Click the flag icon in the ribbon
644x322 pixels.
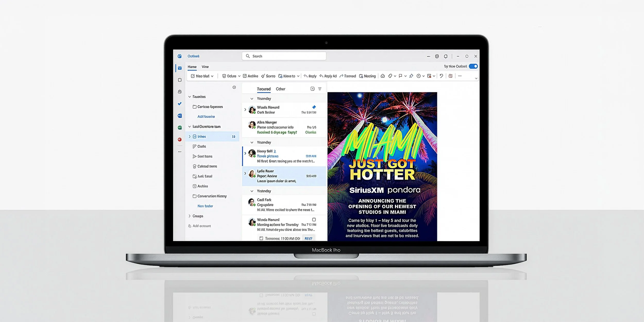coord(400,76)
